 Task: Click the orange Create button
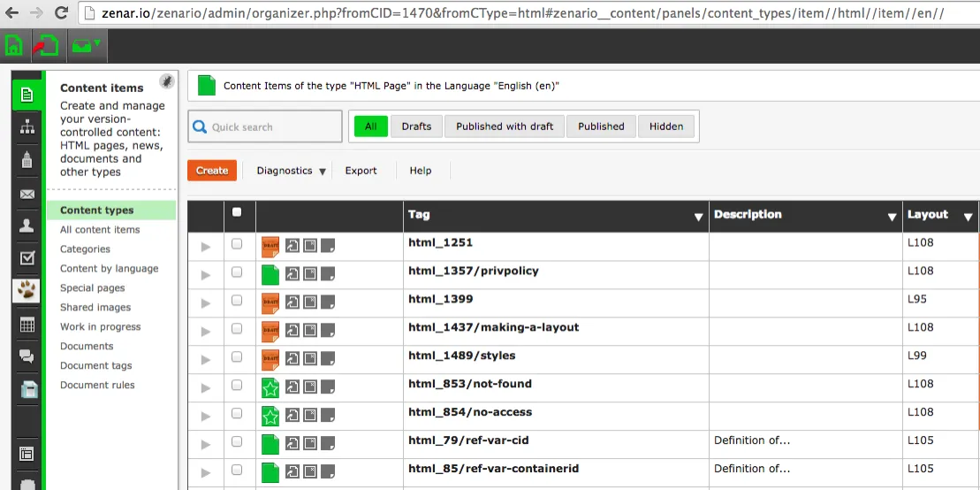(x=212, y=170)
